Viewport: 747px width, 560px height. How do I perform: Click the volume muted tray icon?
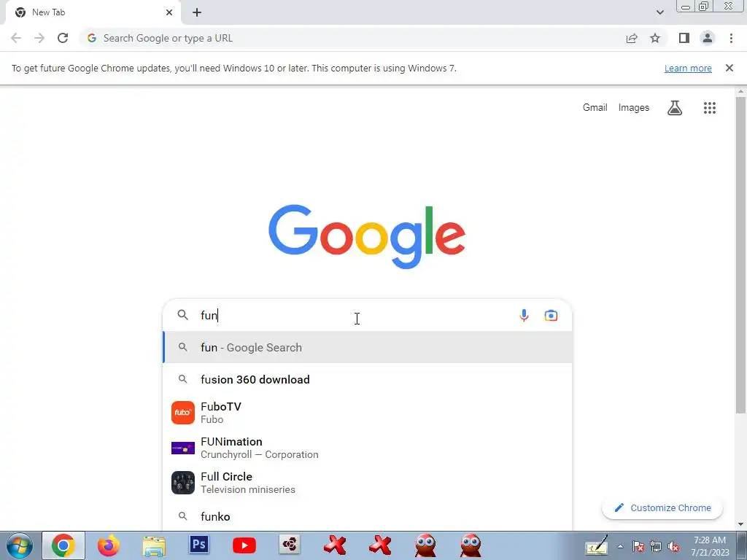(x=673, y=547)
